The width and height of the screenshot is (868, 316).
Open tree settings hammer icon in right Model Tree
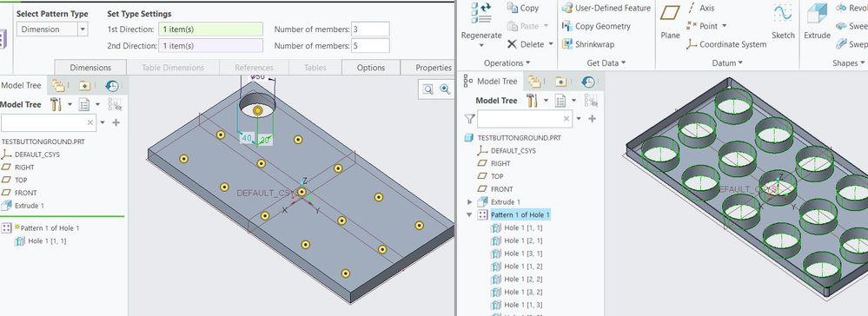click(x=532, y=101)
